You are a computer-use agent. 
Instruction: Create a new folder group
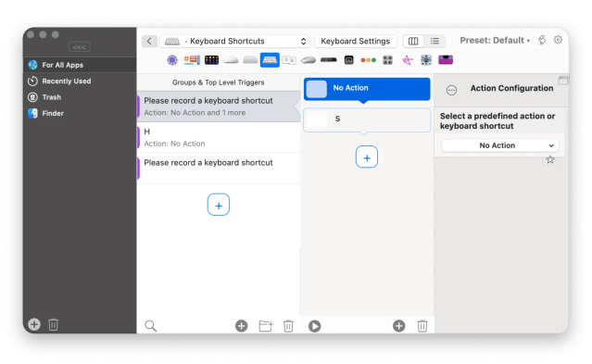266,326
